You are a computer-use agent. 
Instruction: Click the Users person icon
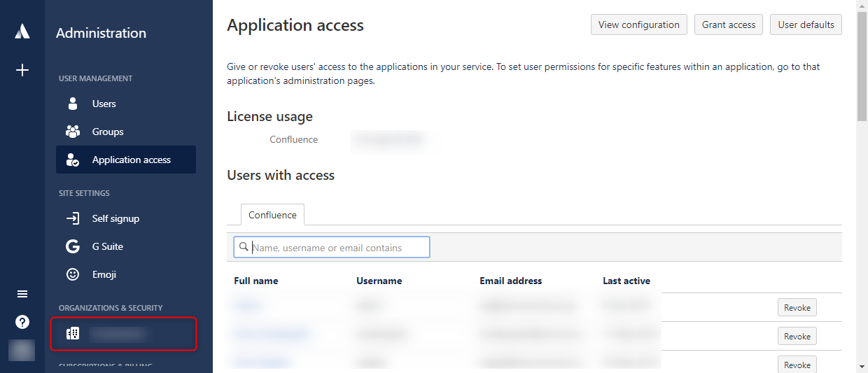point(73,104)
